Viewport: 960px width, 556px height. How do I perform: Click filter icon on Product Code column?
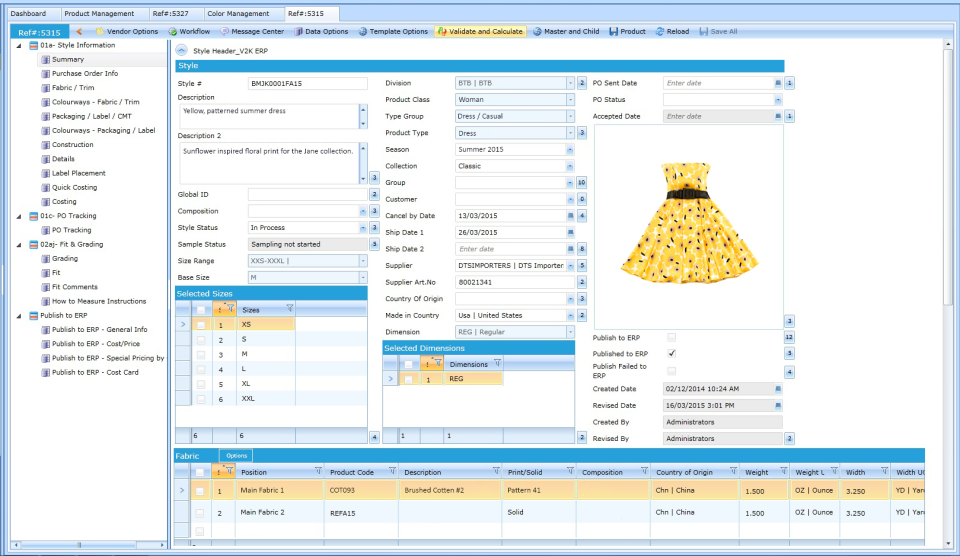tap(392, 470)
